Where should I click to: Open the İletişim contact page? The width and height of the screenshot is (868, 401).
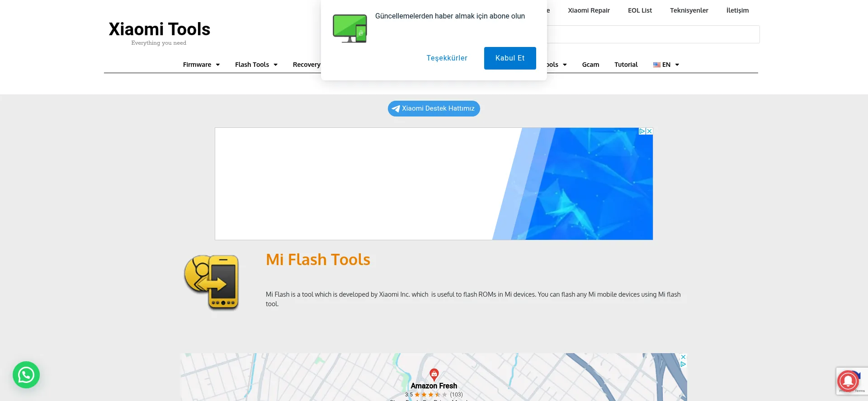[737, 10]
